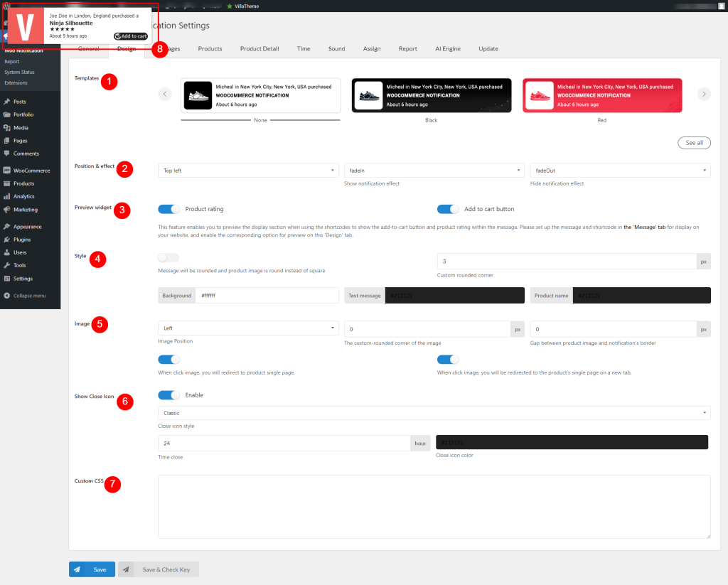Click the Text message color swatch
Image resolution: width=728 pixels, height=585 pixels.
[455, 295]
